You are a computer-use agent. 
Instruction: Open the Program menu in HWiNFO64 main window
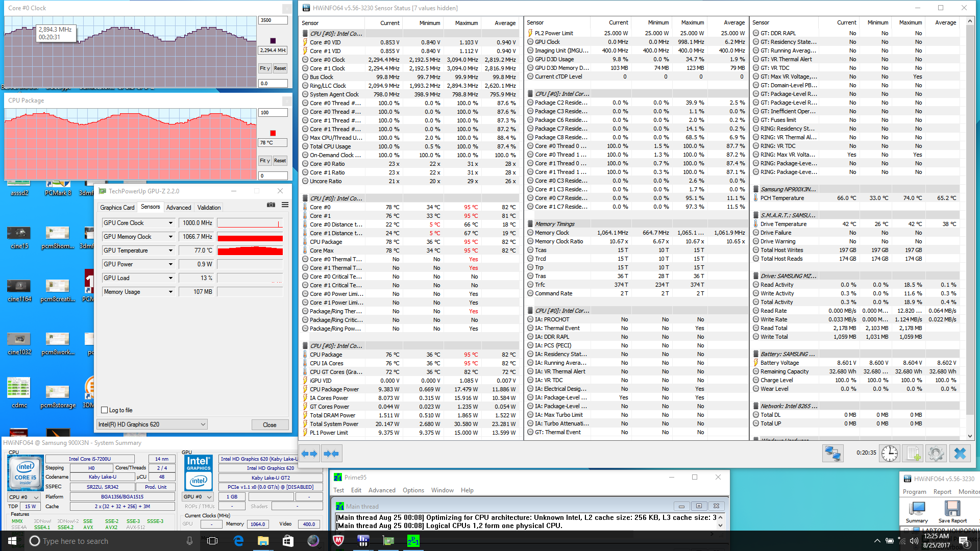click(x=915, y=492)
